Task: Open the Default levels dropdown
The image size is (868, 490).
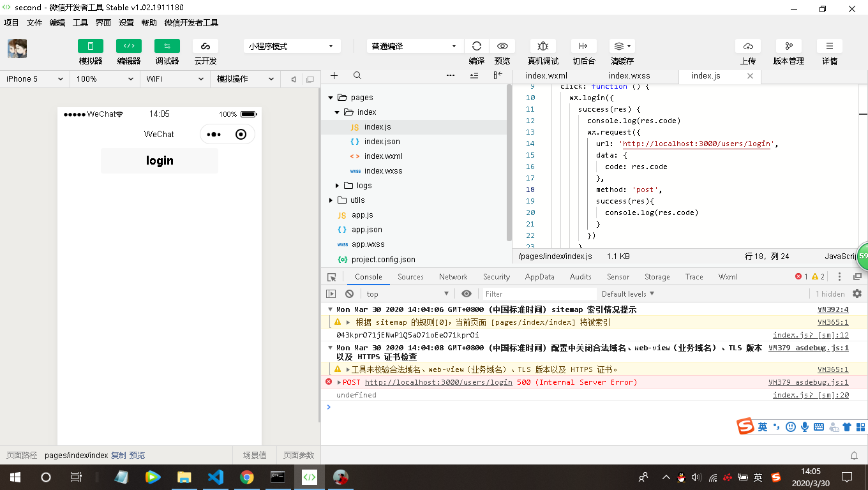Action: click(628, 294)
